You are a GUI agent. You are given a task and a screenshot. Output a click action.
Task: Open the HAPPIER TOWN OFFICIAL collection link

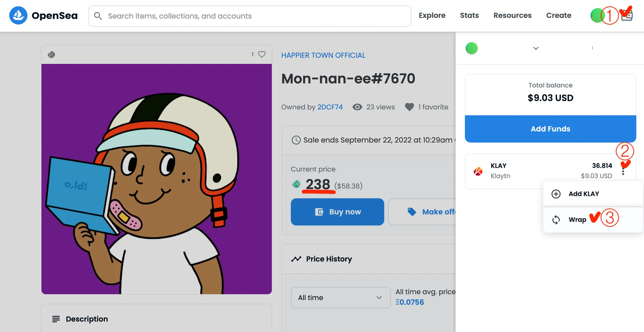323,55
